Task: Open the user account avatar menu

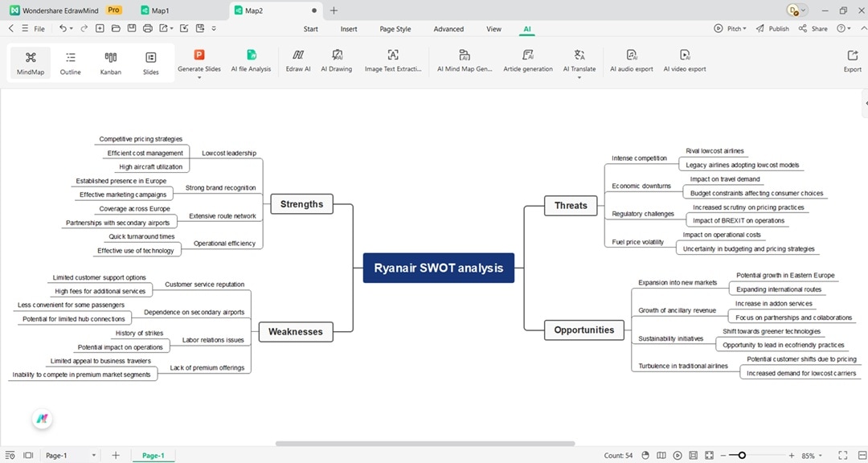Action: (x=796, y=10)
